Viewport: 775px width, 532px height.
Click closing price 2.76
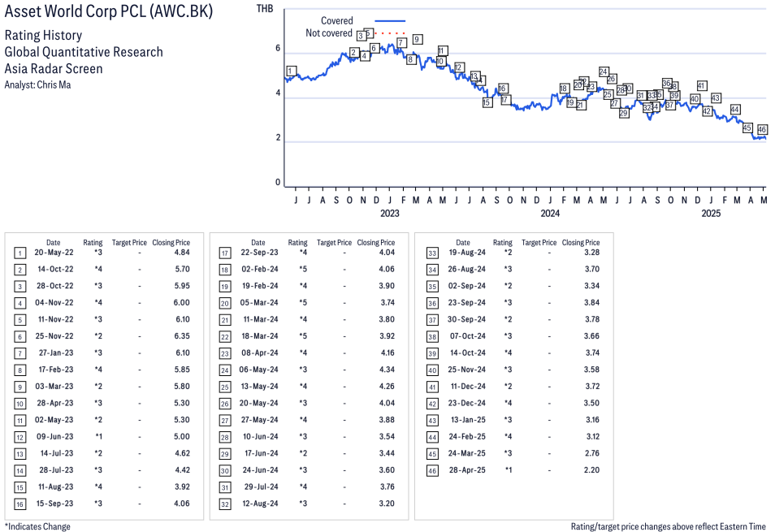click(x=592, y=453)
